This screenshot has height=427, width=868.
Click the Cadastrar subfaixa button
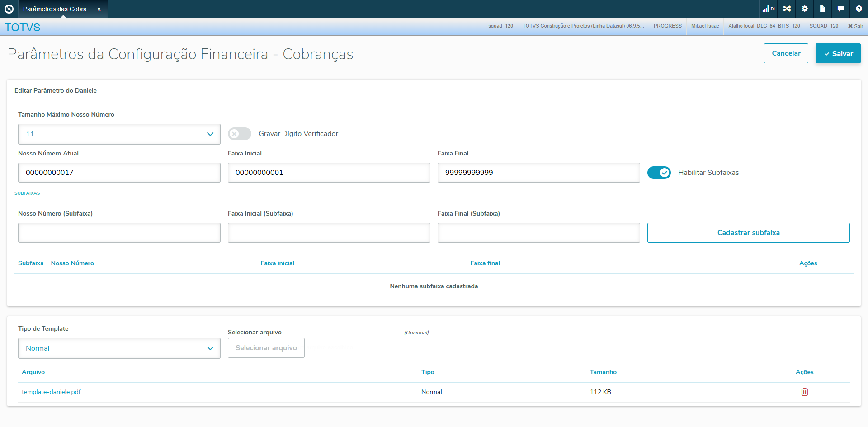[749, 233]
